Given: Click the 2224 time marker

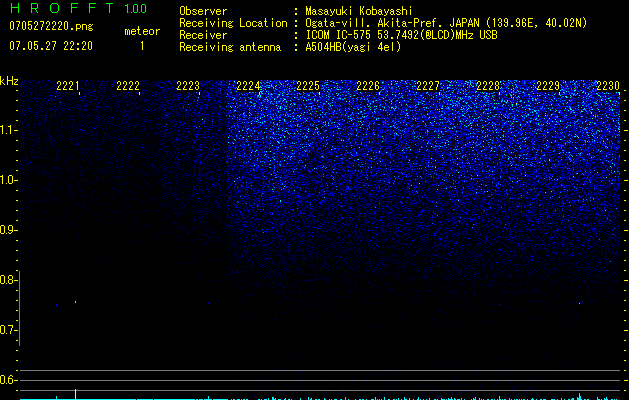Looking at the screenshot, I should pyautogui.click(x=248, y=85).
